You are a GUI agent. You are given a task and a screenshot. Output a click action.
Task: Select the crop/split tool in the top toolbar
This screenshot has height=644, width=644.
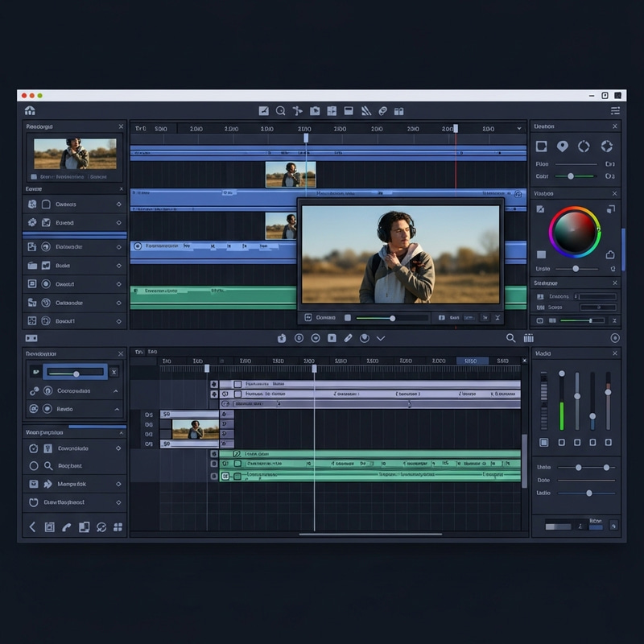[332, 112]
